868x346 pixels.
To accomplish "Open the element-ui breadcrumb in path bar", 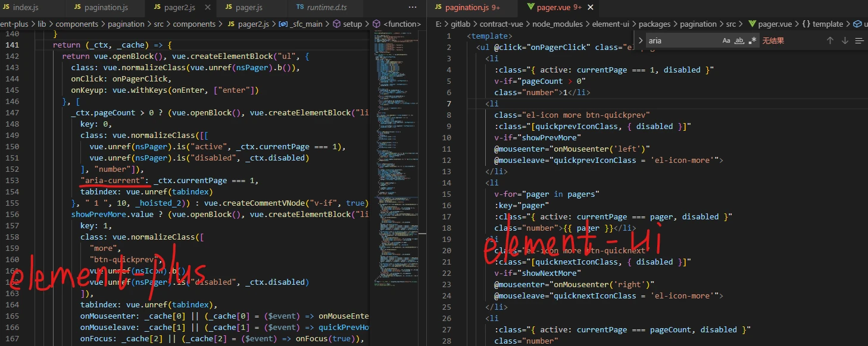I will [x=611, y=24].
